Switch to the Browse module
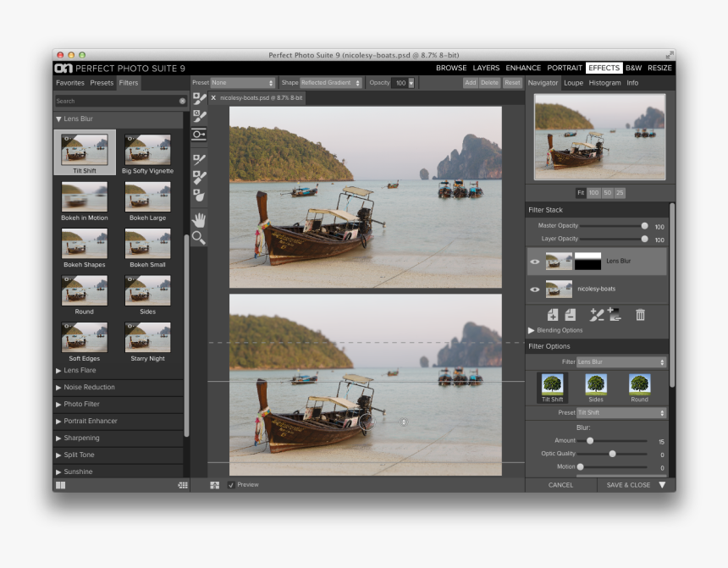Image resolution: width=728 pixels, height=568 pixels. coord(451,68)
